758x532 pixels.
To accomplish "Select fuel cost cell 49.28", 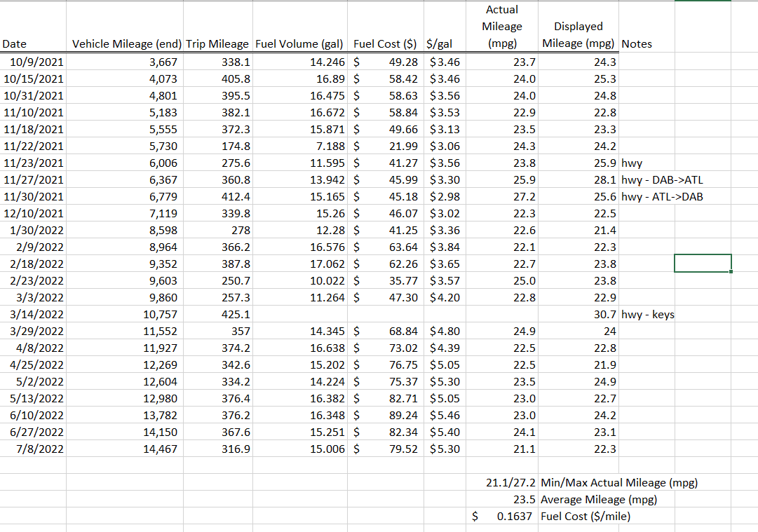I will tap(386, 62).
